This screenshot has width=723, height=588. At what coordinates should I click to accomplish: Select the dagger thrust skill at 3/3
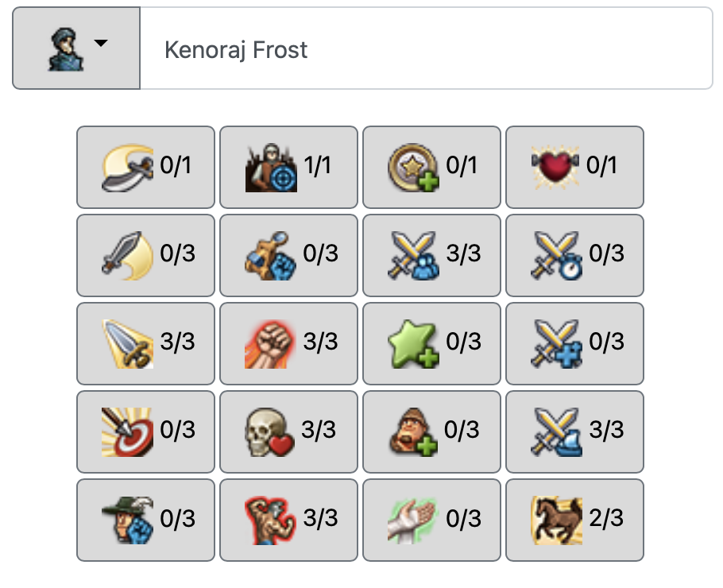145,343
